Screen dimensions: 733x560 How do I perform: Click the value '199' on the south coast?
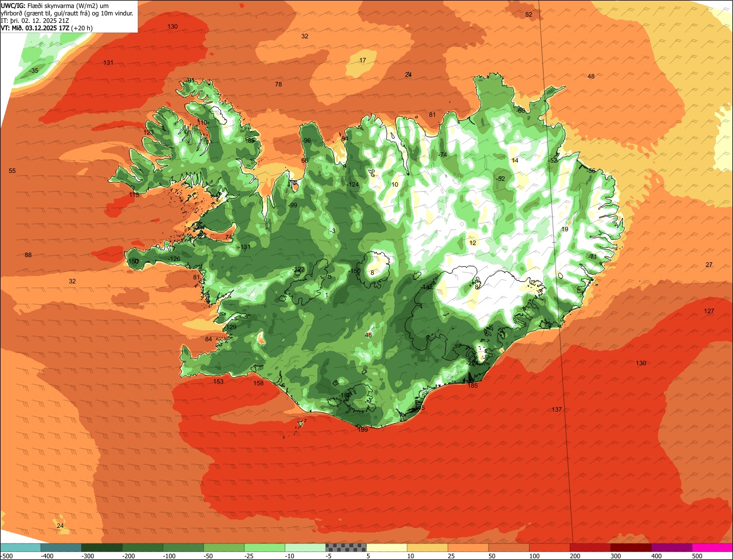[362, 429]
